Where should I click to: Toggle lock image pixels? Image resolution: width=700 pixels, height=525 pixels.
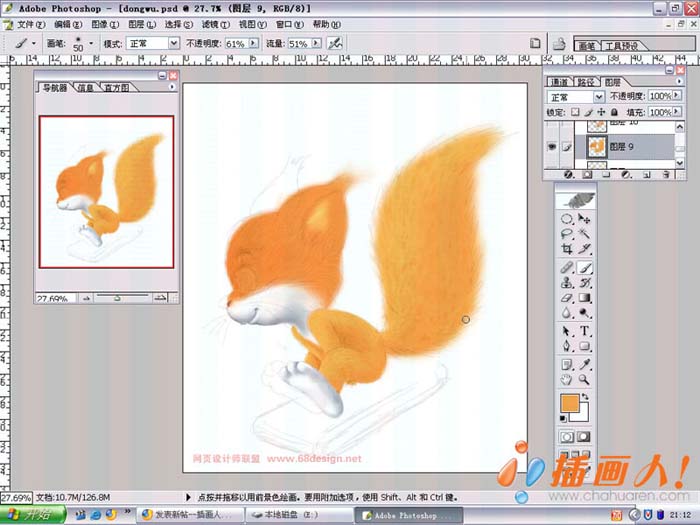point(588,112)
